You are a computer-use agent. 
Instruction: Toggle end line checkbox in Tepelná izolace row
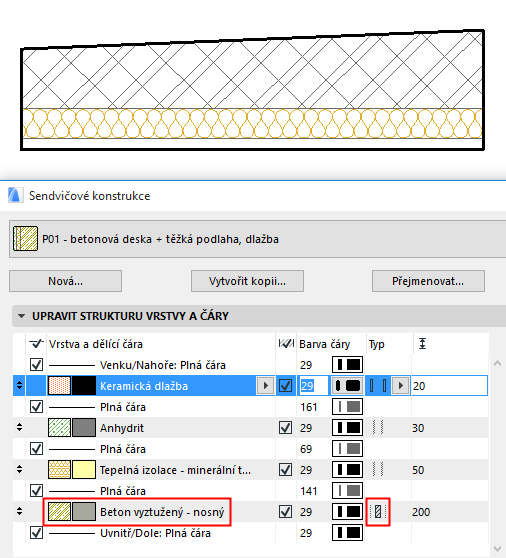285,470
